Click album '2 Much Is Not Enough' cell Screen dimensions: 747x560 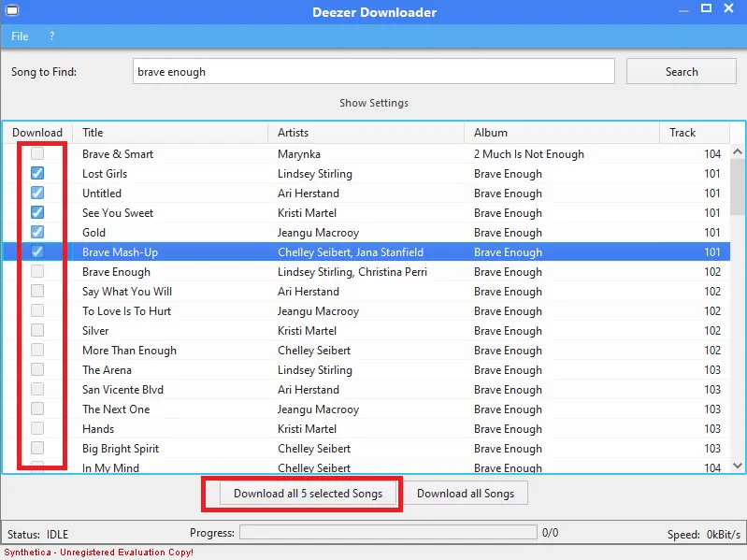(529, 154)
